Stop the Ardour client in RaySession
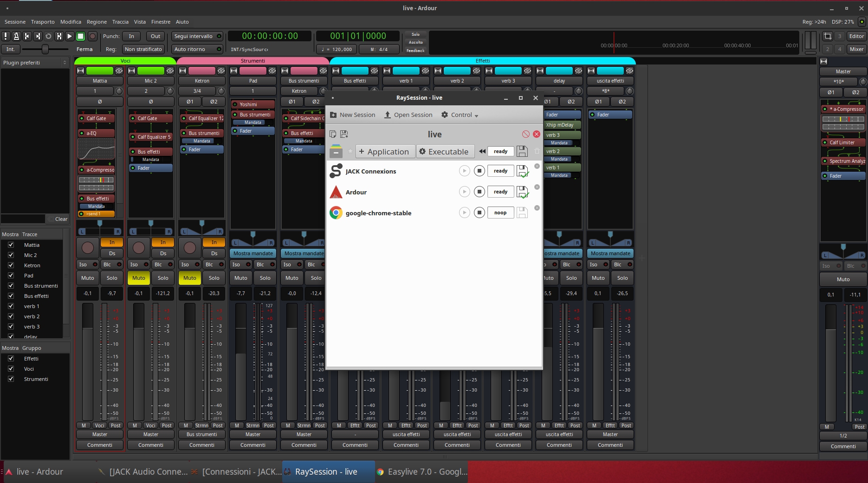Image resolution: width=868 pixels, height=483 pixels. [479, 192]
